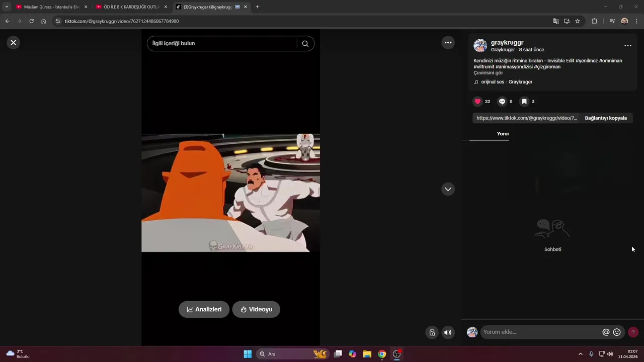Click the #viltrumit hashtag
The height and width of the screenshot is (362, 644).
(484, 67)
